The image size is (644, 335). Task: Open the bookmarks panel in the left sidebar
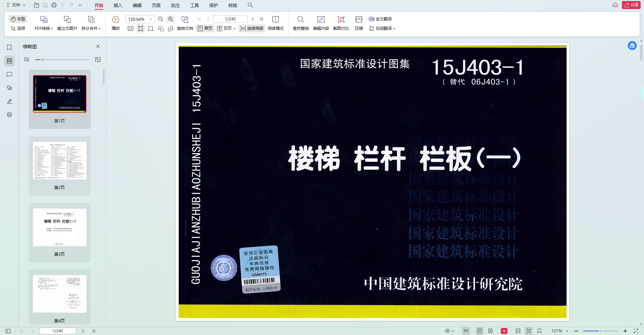[9, 47]
